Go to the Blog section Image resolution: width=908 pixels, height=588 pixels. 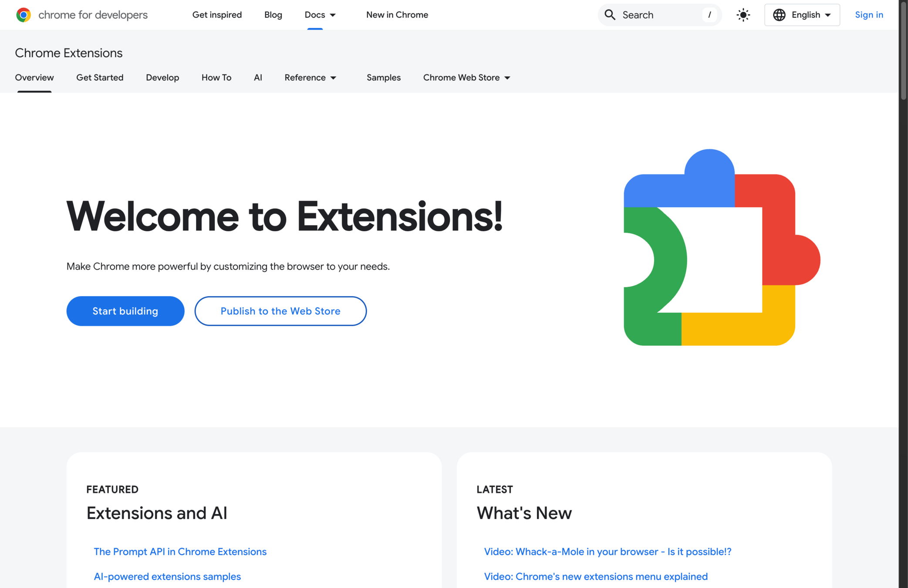[273, 15]
